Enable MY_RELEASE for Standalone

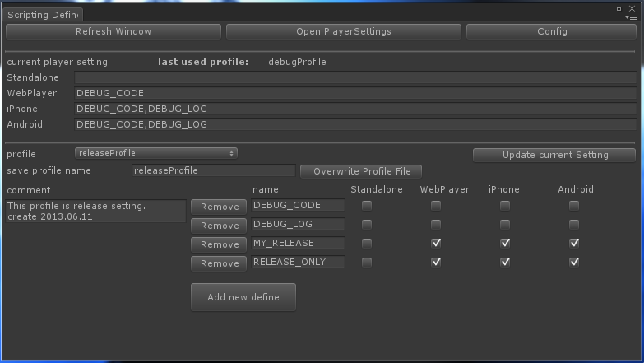click(367, 244)
